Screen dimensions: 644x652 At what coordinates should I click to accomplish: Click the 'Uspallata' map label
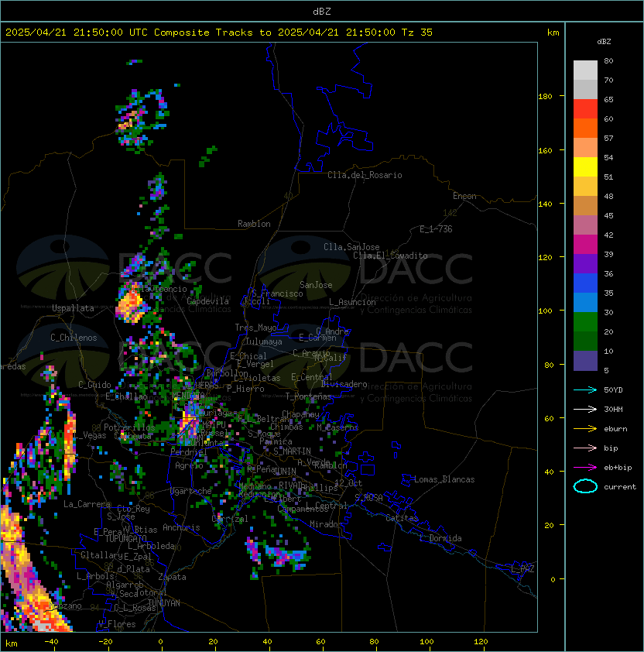(73, 308)
